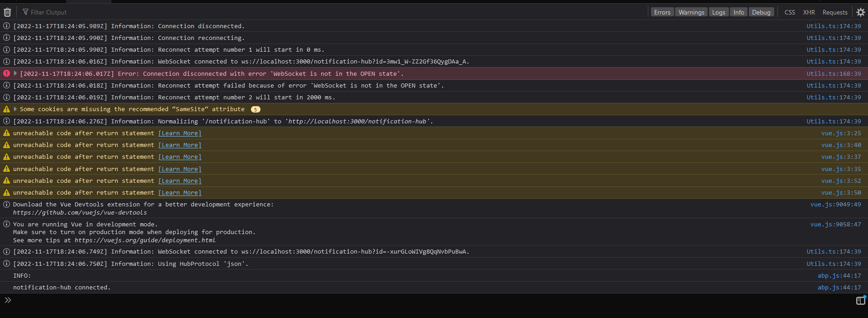Enable the XHR filter
Image resolution: width=868 pixels, height=318 pixels.
[x=809, y=12]
